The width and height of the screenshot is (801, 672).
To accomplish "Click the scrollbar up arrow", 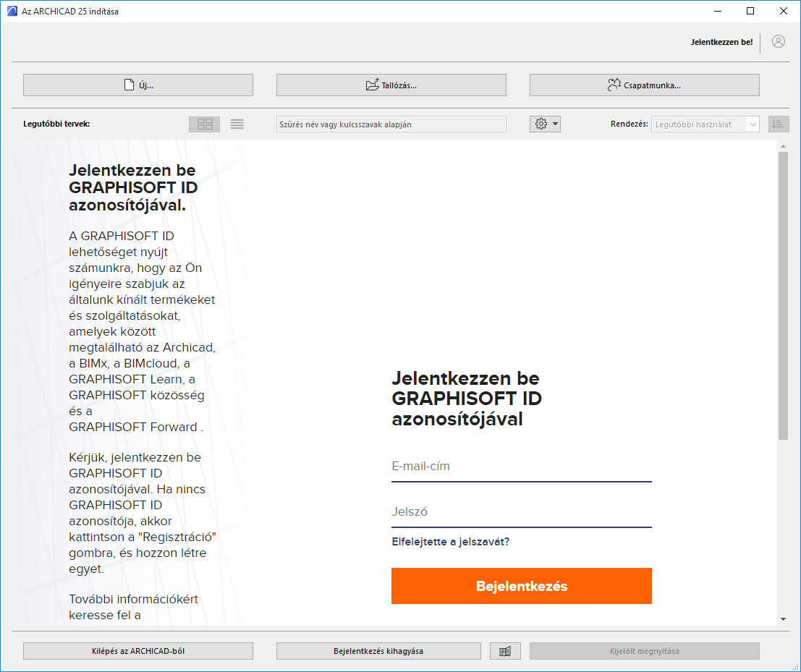I will [783, 147].
